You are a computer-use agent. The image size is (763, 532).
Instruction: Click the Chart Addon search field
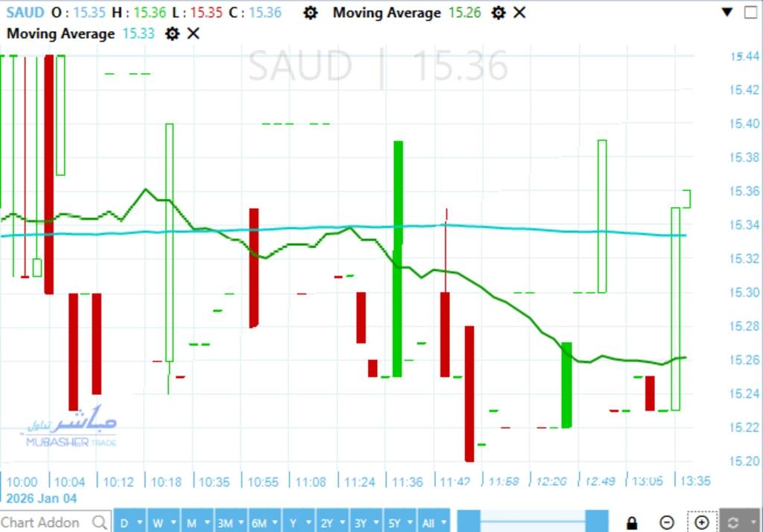click(45, 522)
